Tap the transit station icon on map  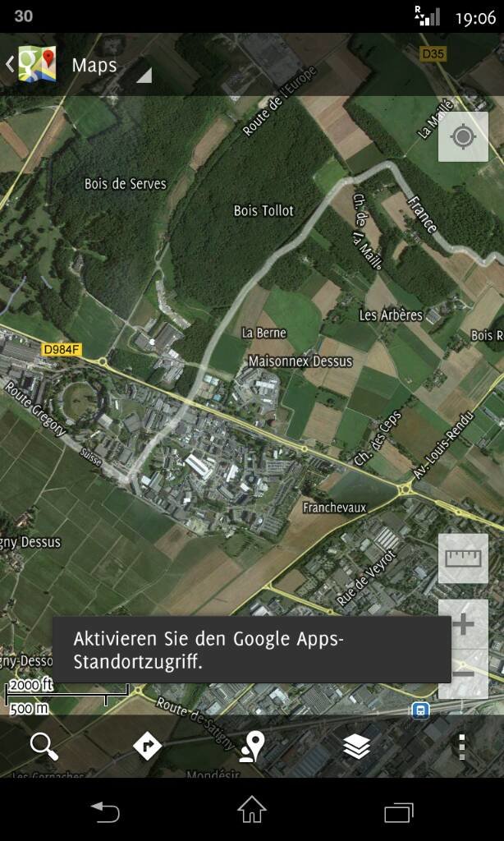coord(420,710)
